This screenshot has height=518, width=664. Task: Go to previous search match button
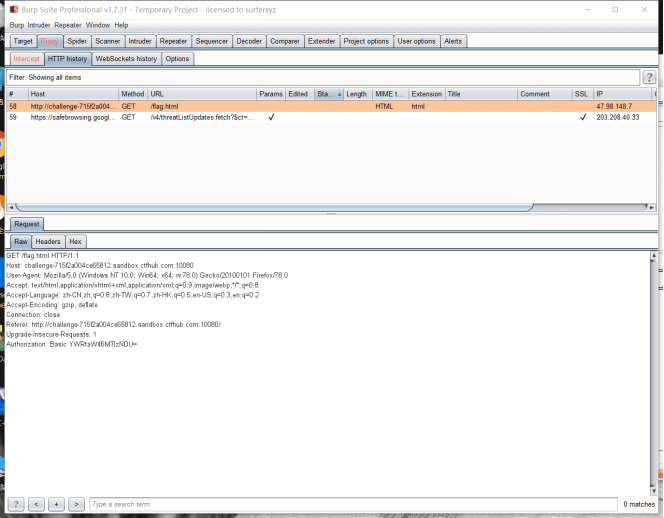tap(36, 504)
